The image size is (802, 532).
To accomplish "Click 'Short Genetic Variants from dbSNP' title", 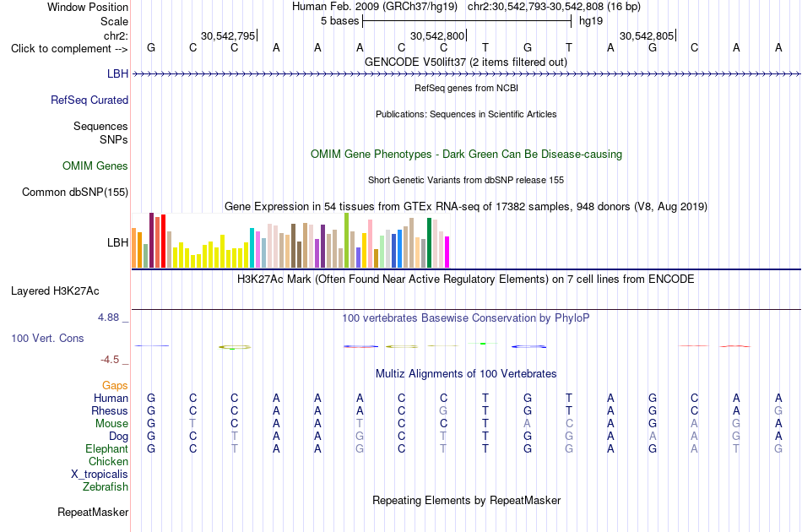I will point(466,180).
